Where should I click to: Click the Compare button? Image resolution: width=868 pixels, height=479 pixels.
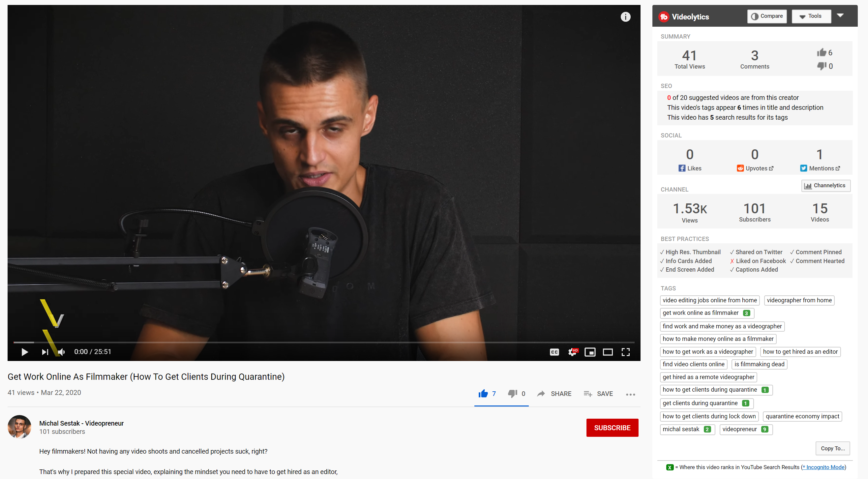click(x=767, y=16)
